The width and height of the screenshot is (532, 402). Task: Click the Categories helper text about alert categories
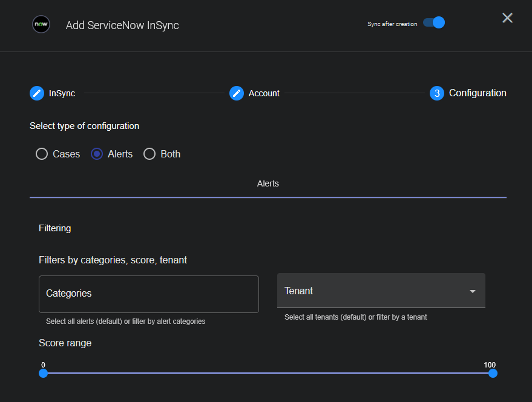coord(125,321)
